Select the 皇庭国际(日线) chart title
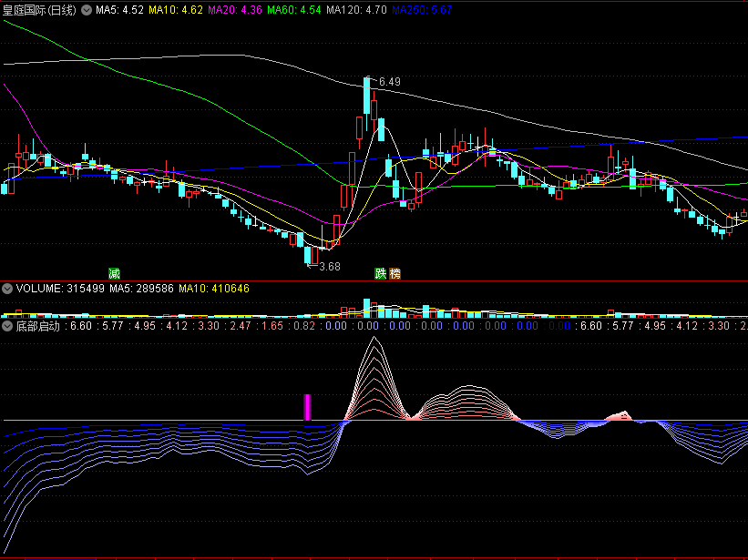 click(39, 10)
